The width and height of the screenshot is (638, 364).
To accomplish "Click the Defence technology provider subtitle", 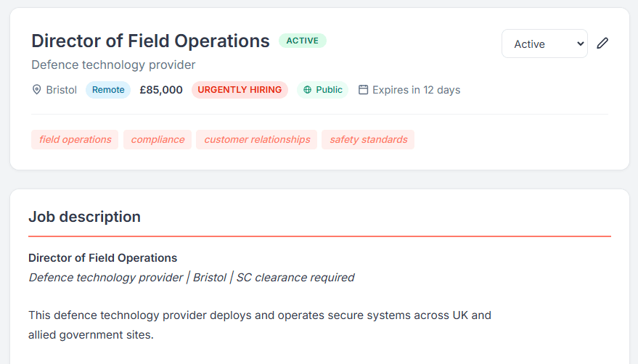I will point(113,65).
